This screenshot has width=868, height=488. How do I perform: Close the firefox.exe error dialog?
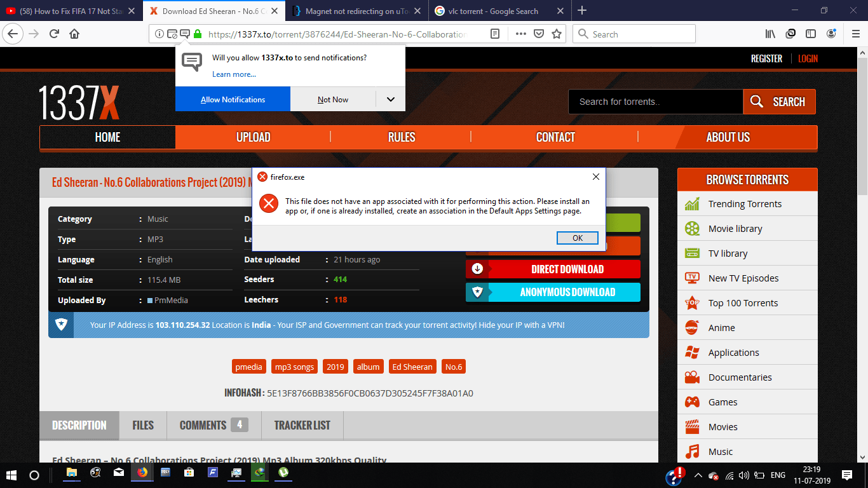(x=595, y=177)
